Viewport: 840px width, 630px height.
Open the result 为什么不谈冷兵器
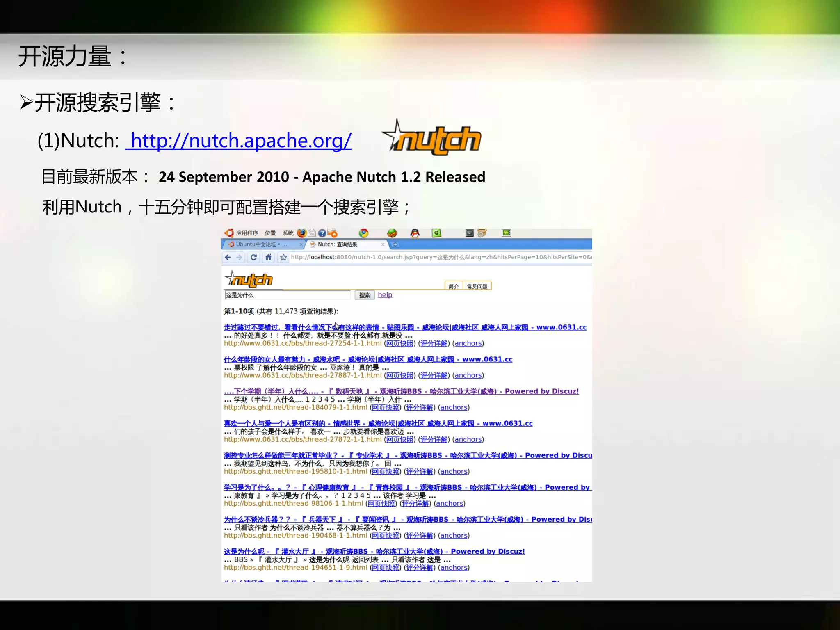click(x=408, y=519)
